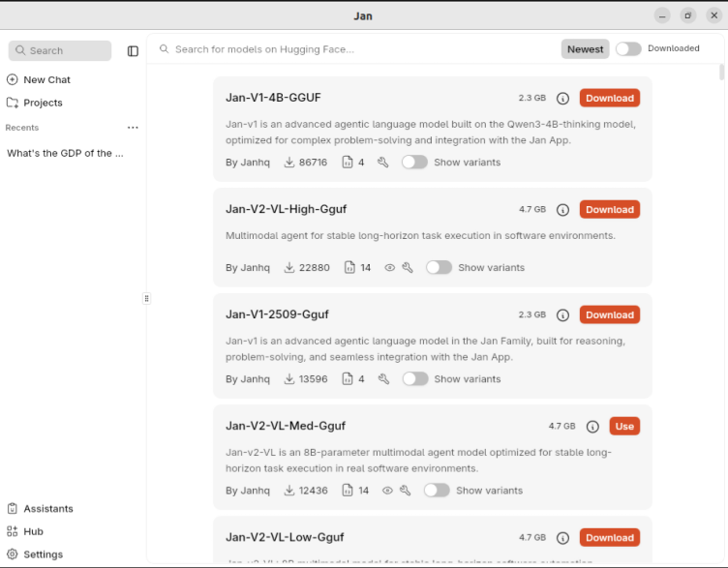This screenshot has width=728, height=568.
Task: Click the Settings gear icon
Action: click(12, 554)
